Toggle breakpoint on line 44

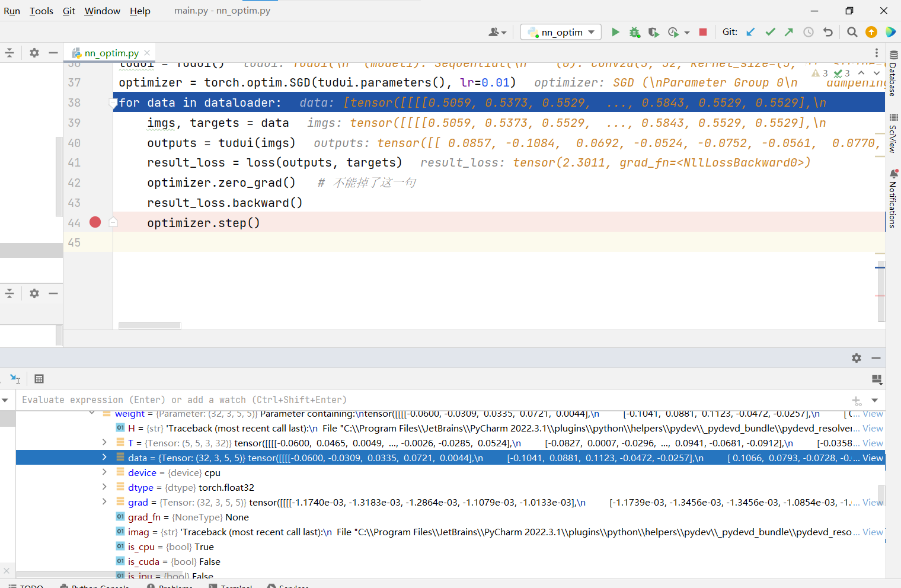[x=95, y=222]
